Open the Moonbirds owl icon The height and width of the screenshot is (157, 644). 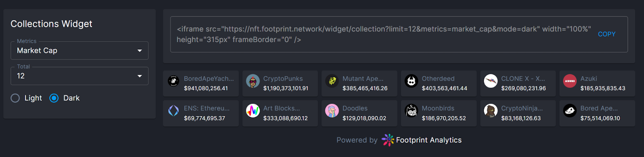coord(411,111)
